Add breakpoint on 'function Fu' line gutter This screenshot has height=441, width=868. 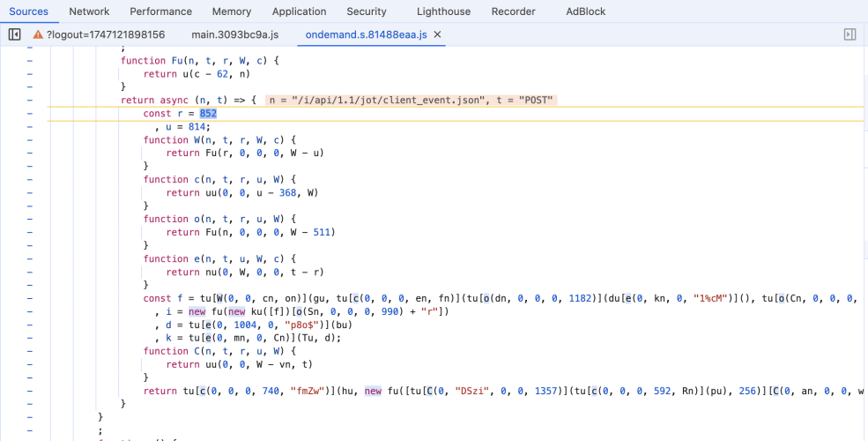29,61
